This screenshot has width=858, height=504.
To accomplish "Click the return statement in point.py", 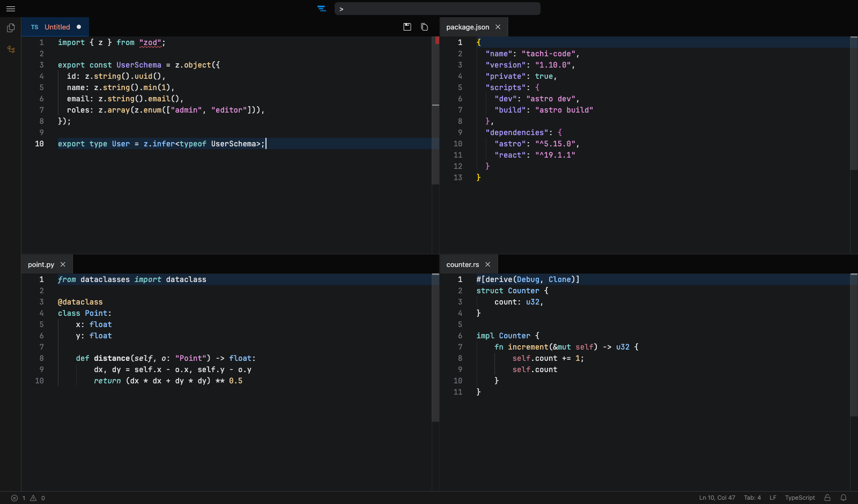I will tap(168, 381).
